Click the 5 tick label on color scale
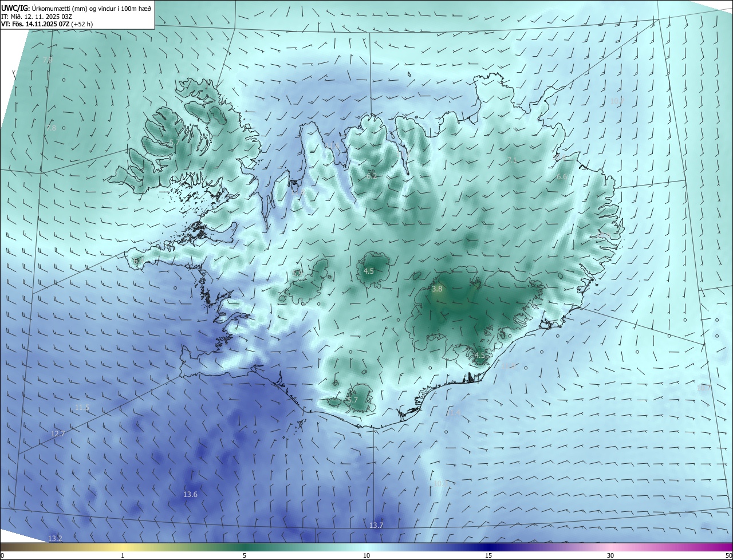733x560 pixels. (x=245, y=555)
